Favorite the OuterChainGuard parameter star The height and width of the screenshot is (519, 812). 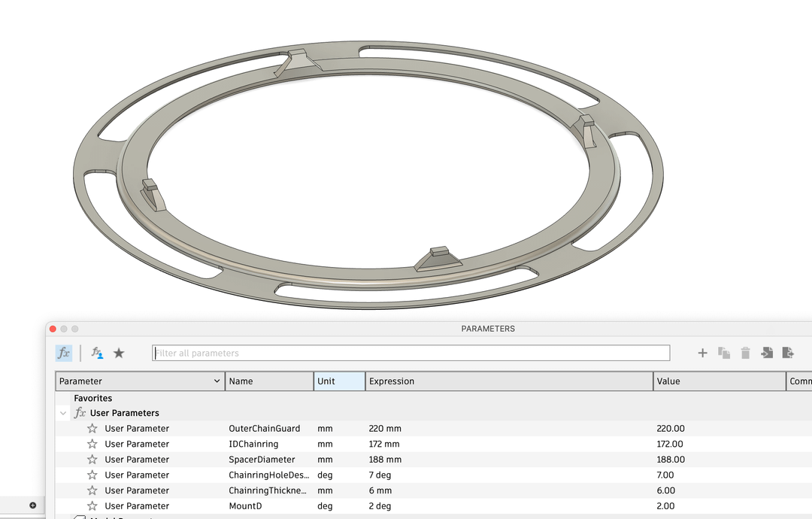[x=92, y=429]
